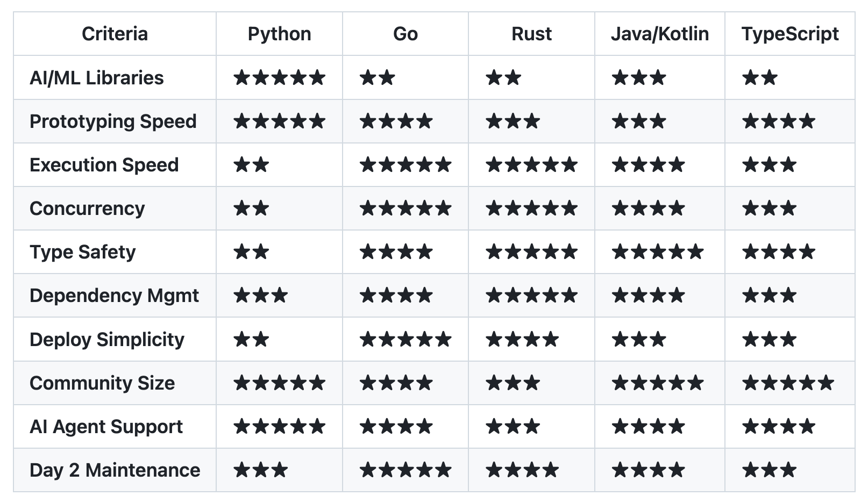This screenshot has width=868, height=503.
Task: Click the Prototyping Speed row label
Action: coord(113,121)
